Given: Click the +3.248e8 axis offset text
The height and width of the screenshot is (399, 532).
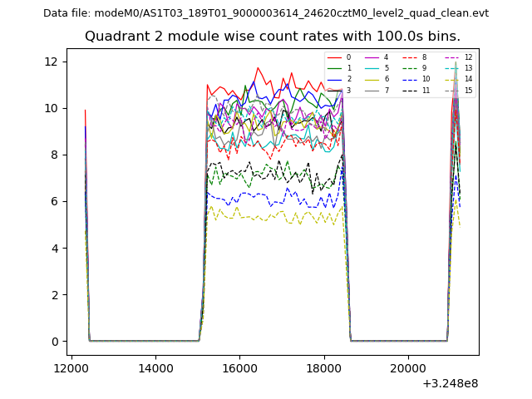Looking at the screenshot, I should click(x=451, y=383).
